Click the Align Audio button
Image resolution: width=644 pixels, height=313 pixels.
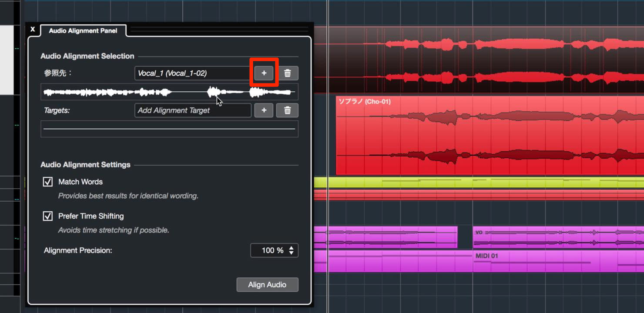point(267,285)
